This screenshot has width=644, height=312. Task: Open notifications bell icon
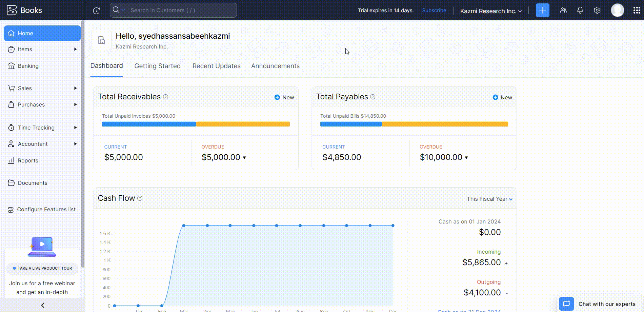pos(580,10)
